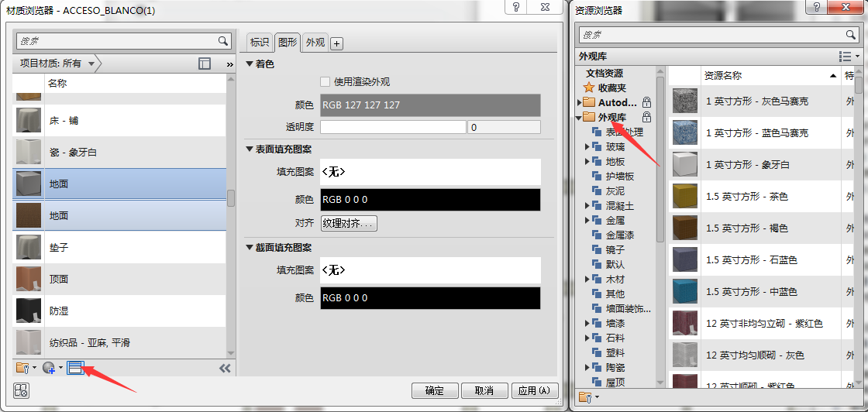Viewport: 868px width, 412px height.
Task: Expand the Autod... library folder
Action: [x=579, y=102]
